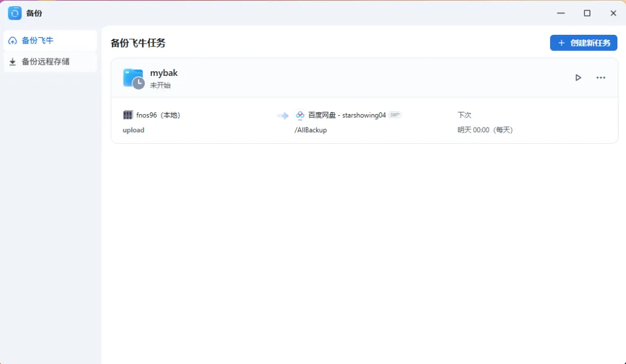Select the mybak task name
This screenshot has width=626, height=364.
click(163, 72)
